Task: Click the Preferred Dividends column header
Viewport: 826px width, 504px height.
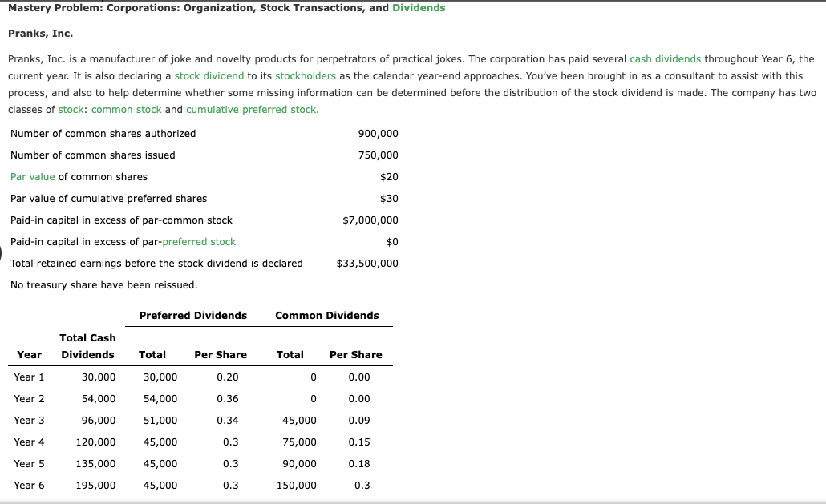Action: (192, 315)
